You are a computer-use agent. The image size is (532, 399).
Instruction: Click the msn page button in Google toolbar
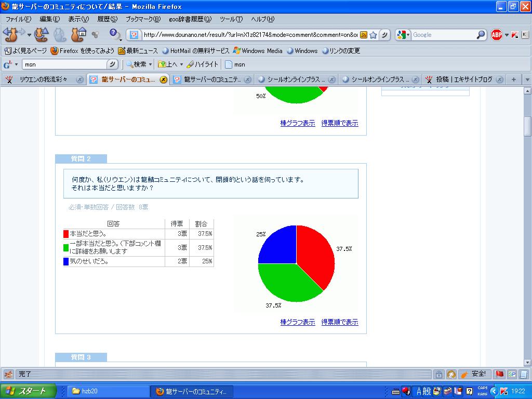click(x=235, y=64)
